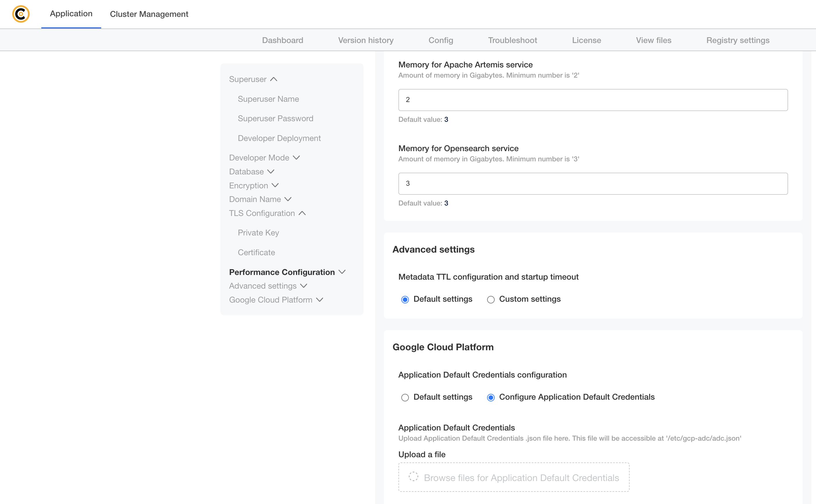Open Registry settings tab
Screen dimensions: 816x504
[x=738, y=40]
